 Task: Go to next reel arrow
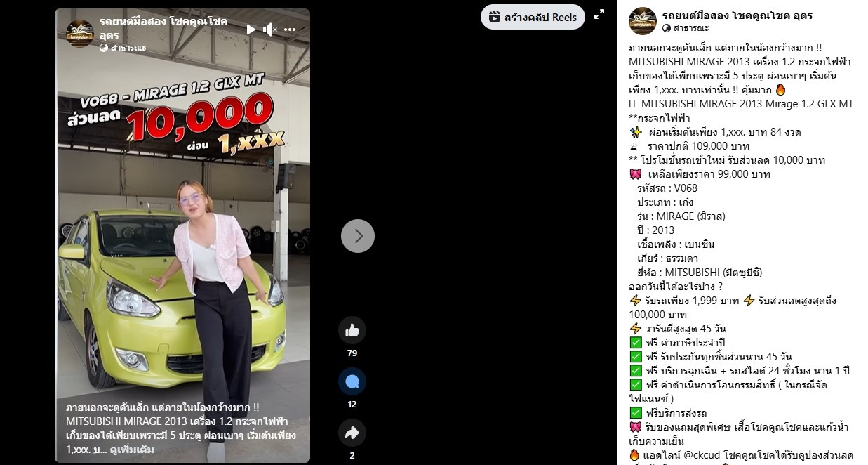pyautogui.click(x=358, y=236)
